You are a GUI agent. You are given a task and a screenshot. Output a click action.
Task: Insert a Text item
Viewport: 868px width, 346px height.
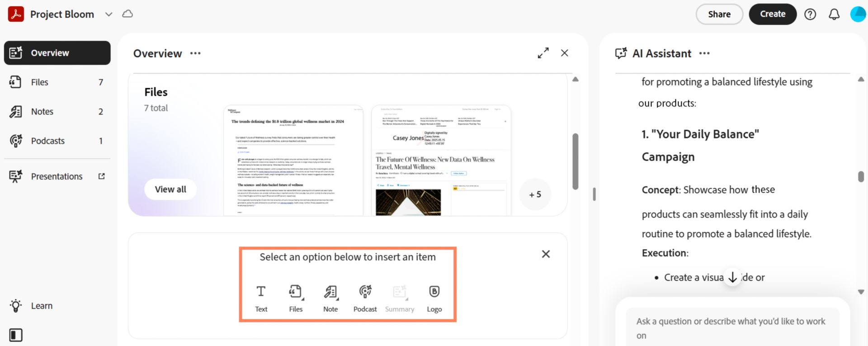click(x=261, y=299)
